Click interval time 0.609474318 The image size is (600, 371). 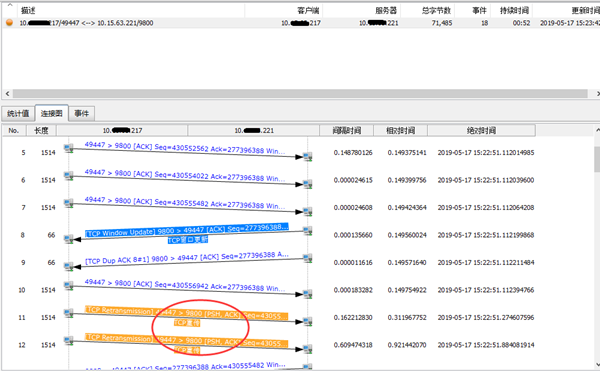353,345
